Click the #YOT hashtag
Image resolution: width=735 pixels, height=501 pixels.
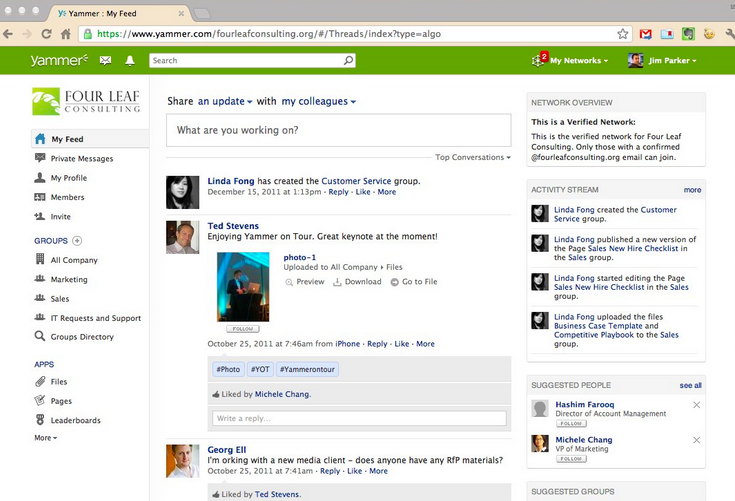pos(260,369)
